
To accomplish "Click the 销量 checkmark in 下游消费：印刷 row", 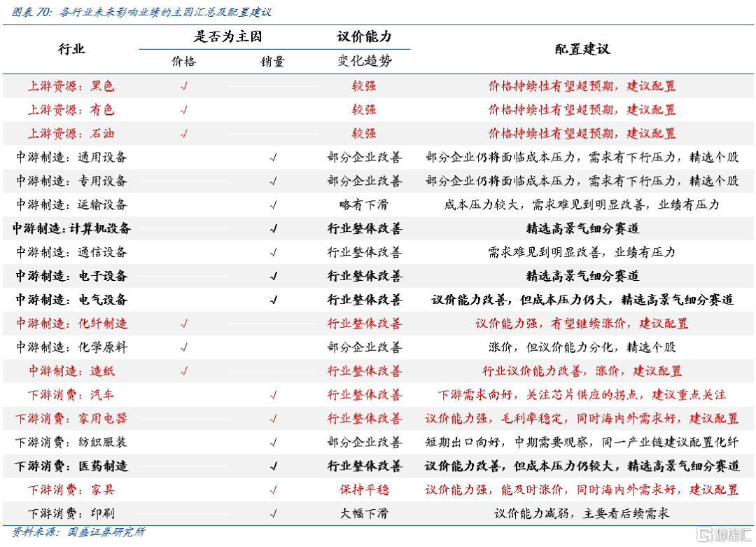I will click(x=274, y=513).
